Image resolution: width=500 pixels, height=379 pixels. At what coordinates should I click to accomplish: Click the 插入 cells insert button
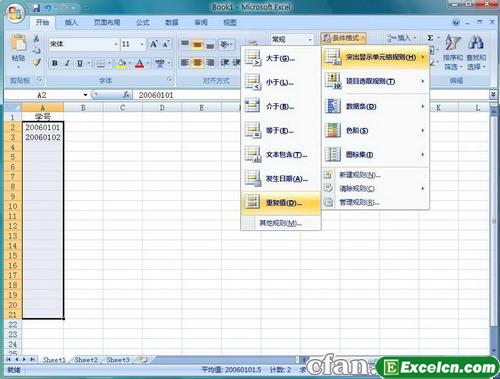pos(402,38)
